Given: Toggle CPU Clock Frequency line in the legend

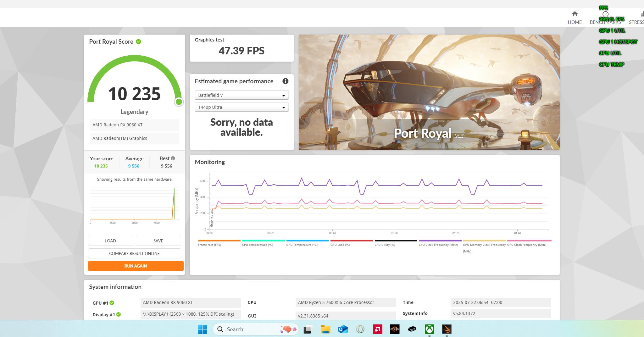Looking at the screenshot, I should (x=438, y=245).
